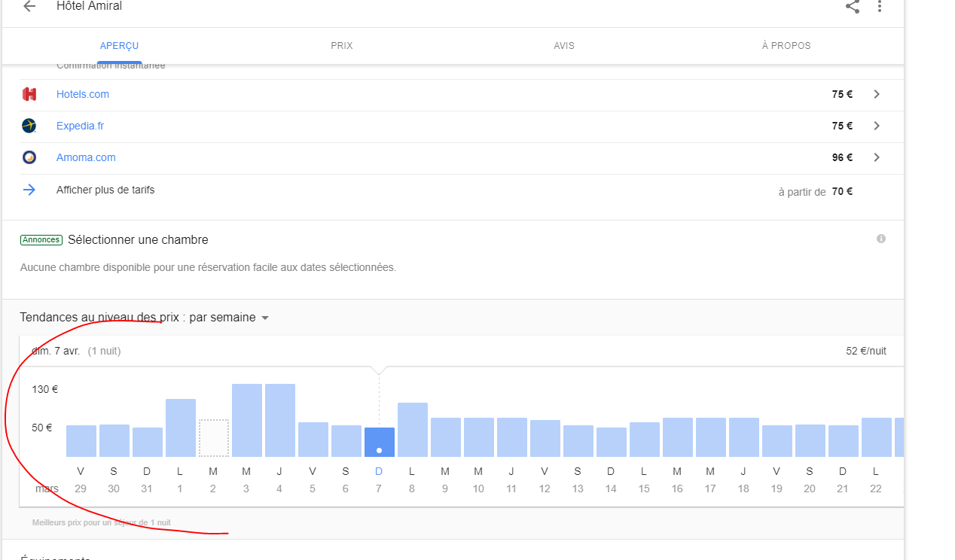Select the price bar for Thursday 18

click(x=744, y=437)
